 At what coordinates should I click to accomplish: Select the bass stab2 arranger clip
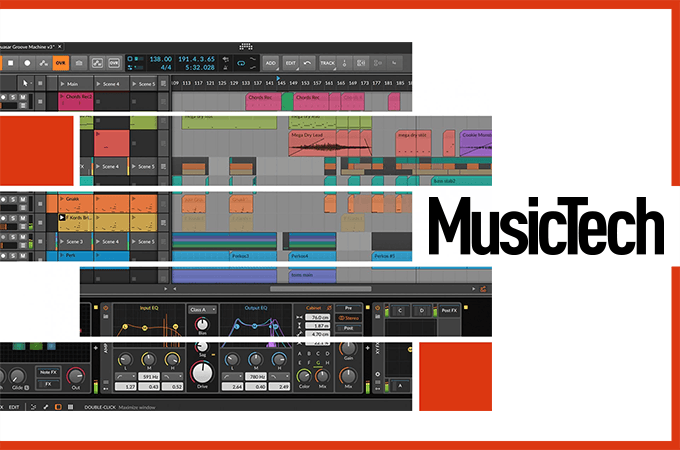461,181
